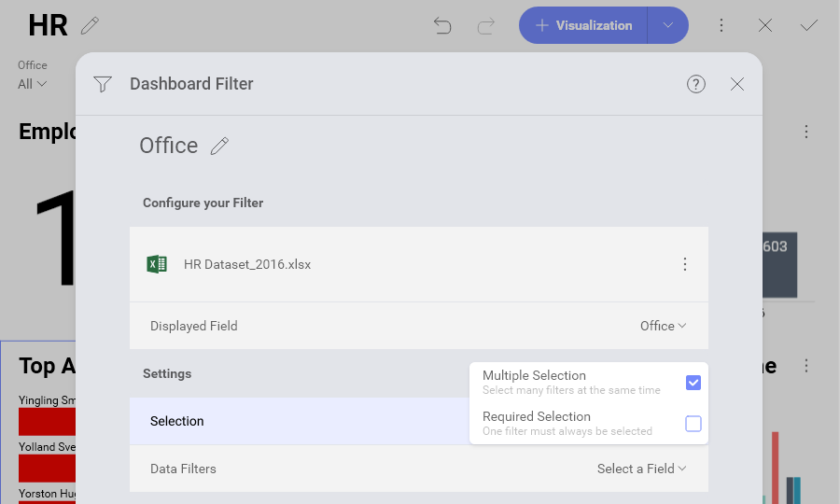Add a new Visualization

coord(583,25)
